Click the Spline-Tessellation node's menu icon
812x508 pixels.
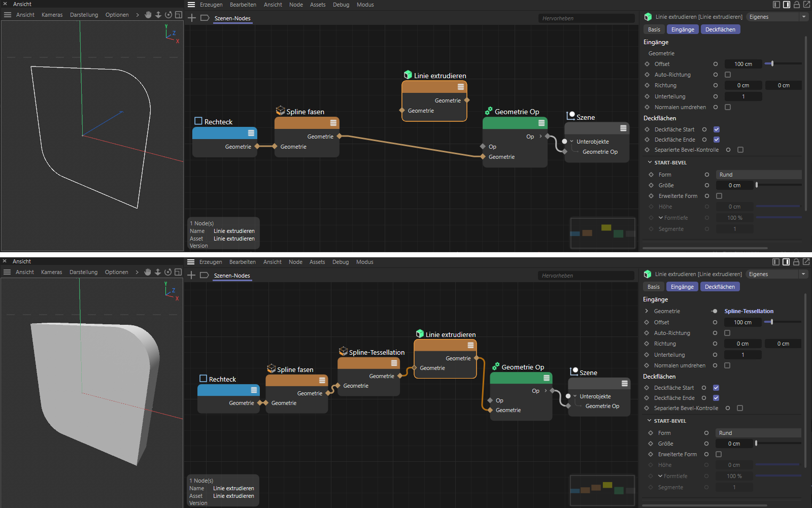tap(394, 363)
